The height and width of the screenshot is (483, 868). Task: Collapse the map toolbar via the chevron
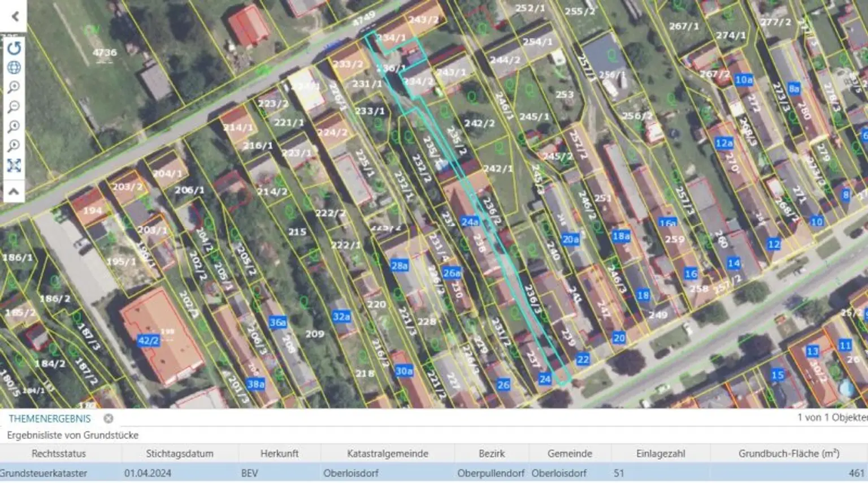click(x=14, y=189)
